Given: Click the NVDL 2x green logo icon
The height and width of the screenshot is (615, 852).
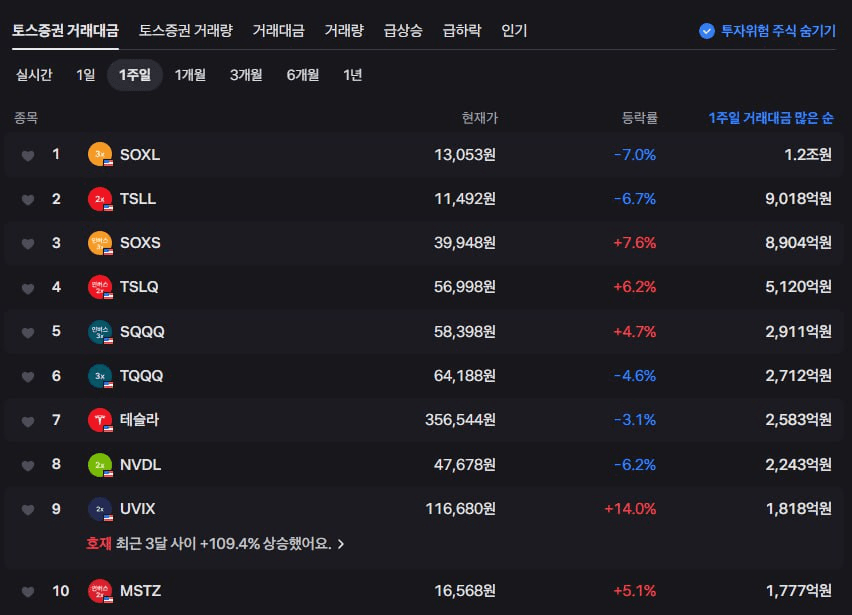Looking at the screenshot, I should click(x=100, y=465).
